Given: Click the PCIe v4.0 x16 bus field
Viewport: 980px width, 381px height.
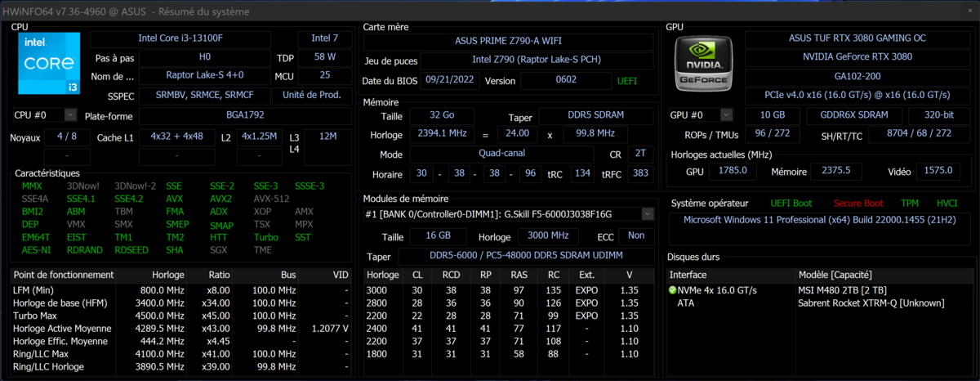Looking at the screenshot, I should (857, 95).
